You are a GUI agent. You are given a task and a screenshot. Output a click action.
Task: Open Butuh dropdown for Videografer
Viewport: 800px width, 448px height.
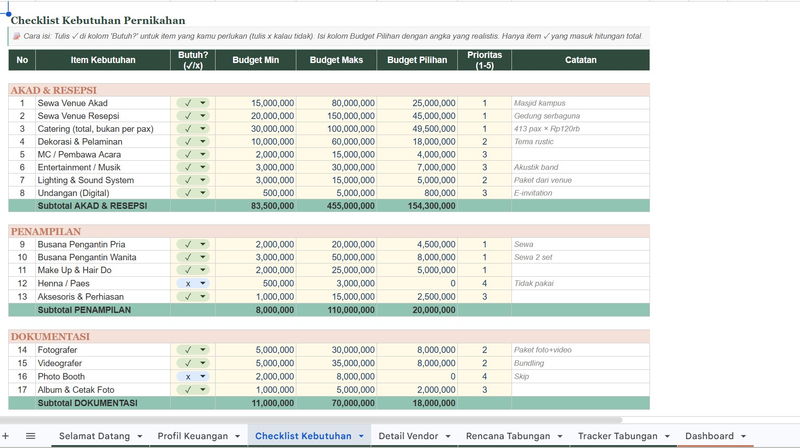click(203, 363)
